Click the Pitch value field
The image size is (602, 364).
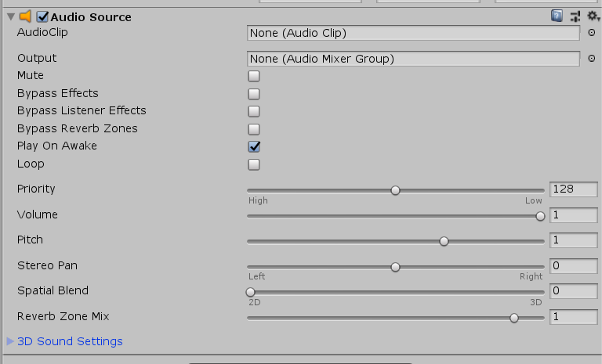coord(573,240)
